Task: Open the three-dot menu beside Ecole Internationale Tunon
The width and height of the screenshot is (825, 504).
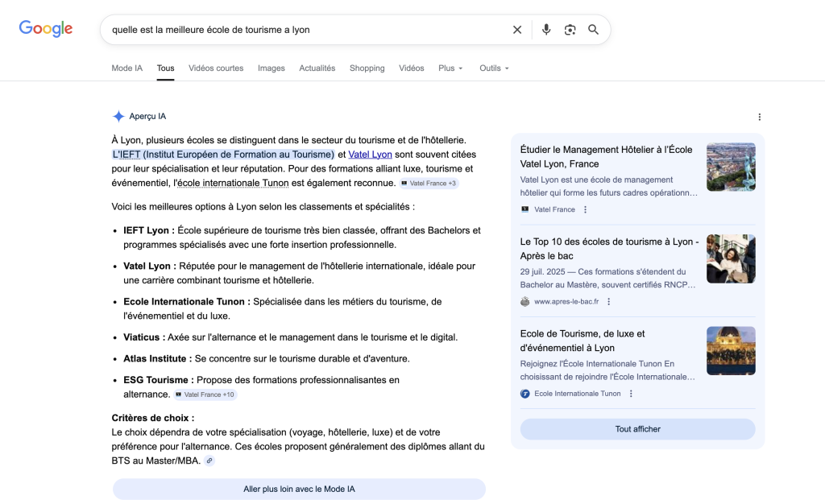Action: coord(631,394)
